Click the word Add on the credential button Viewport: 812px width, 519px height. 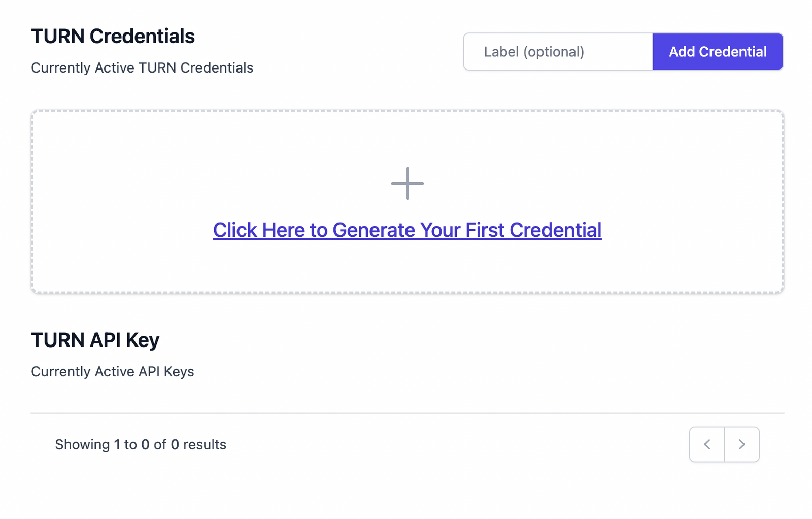tap(682, 52)
